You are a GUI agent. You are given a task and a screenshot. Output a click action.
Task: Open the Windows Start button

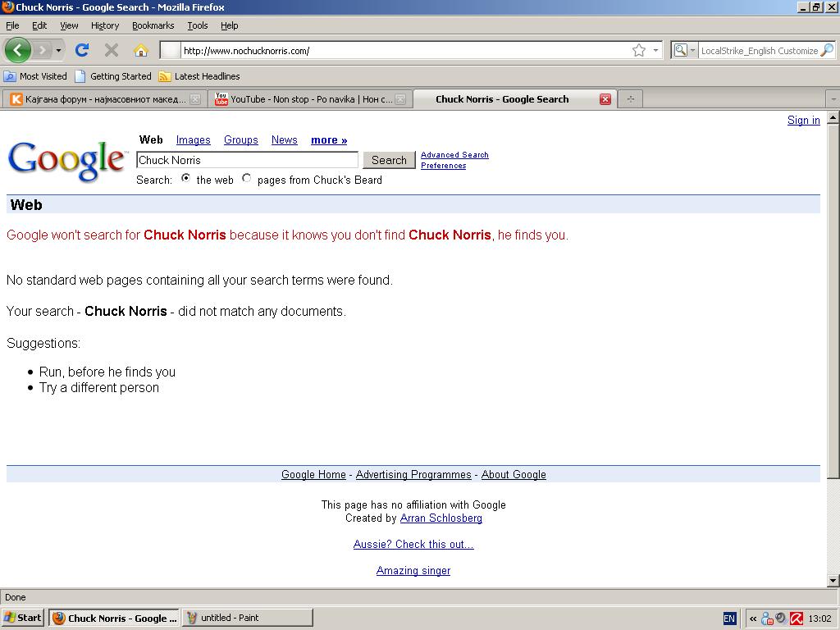[x=22, y=618]
